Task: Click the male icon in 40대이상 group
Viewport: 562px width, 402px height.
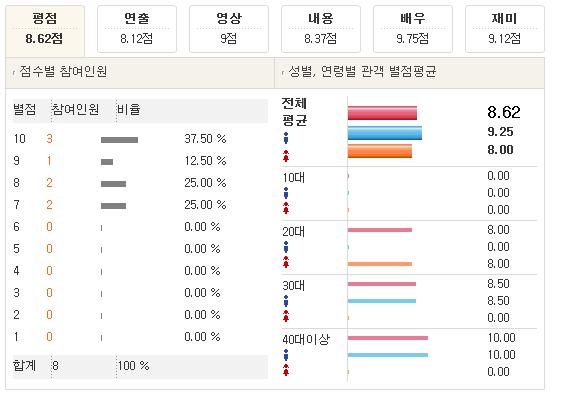Action: (286, 355)
